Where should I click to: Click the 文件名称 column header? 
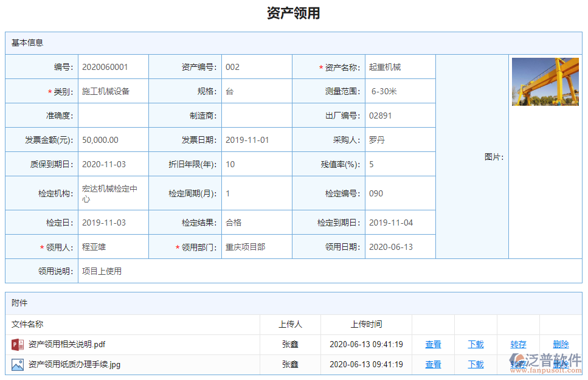(27, 325)
